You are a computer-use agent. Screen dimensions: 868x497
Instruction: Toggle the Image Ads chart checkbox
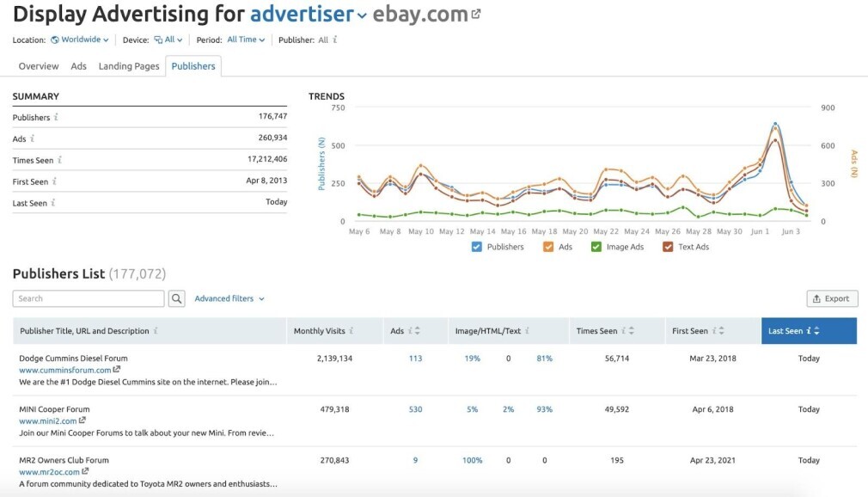click(596, 247)
